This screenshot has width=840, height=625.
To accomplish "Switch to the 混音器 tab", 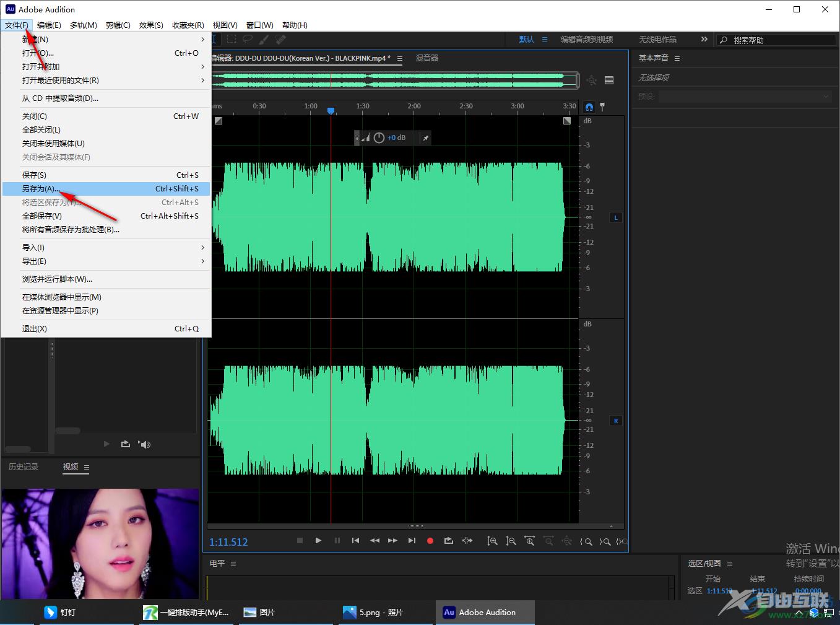I will click(x=427, y=58).
